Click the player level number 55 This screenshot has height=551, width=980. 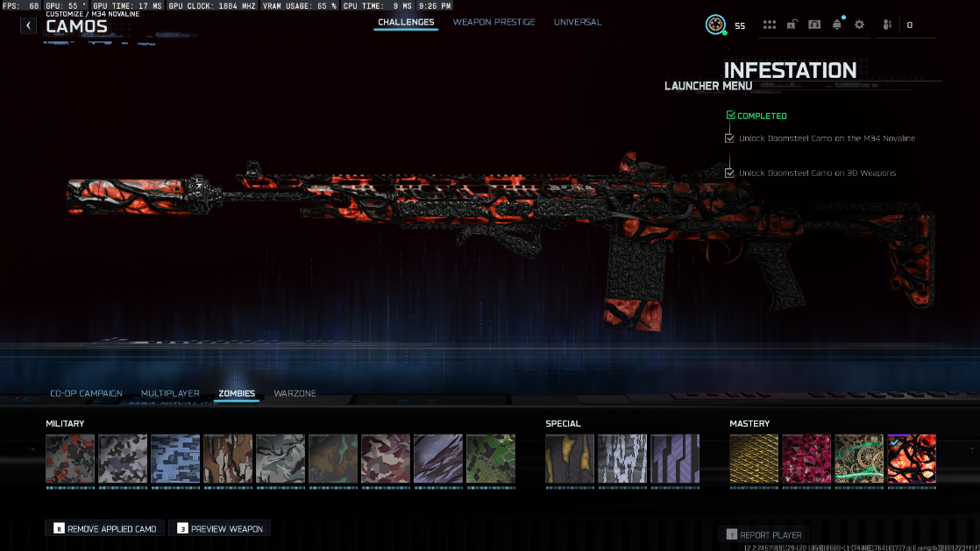point(740,26)
